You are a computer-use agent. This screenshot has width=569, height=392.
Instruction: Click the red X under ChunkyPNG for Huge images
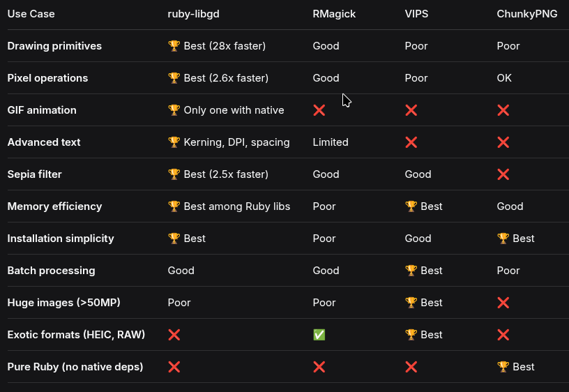[x=503, y=303]
